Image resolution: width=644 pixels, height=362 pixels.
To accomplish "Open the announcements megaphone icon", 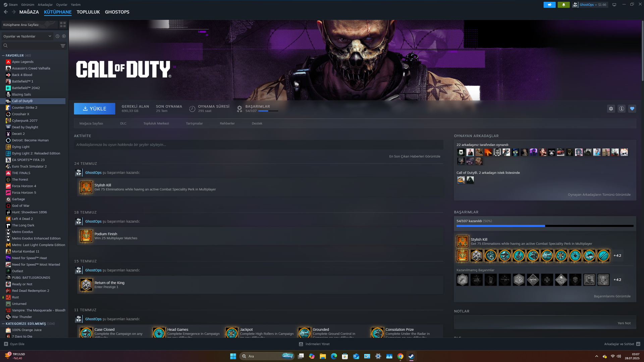I will coord(549,5).
